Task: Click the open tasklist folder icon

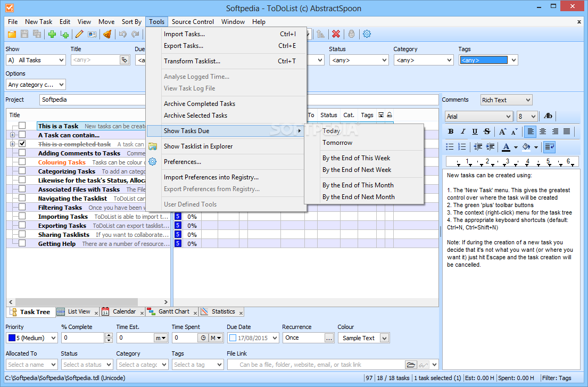Action: 12,34
